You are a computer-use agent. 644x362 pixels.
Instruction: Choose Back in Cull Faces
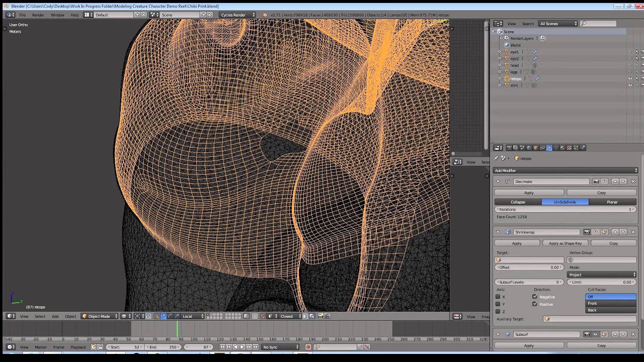click(611, 310)
